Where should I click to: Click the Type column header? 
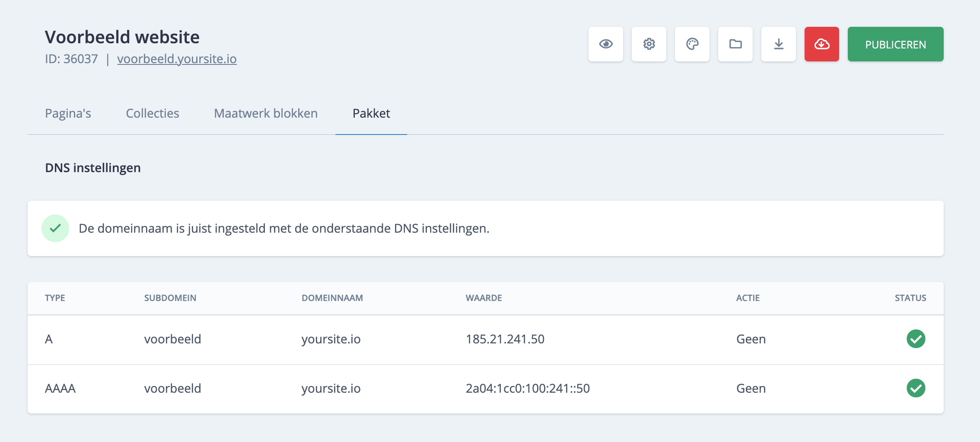coord(55,298)
